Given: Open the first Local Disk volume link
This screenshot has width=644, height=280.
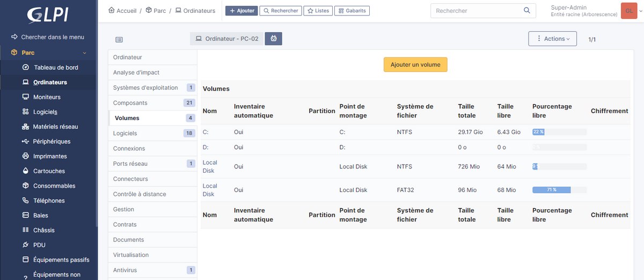Looking at the screenshot, I should coord(209,166).
